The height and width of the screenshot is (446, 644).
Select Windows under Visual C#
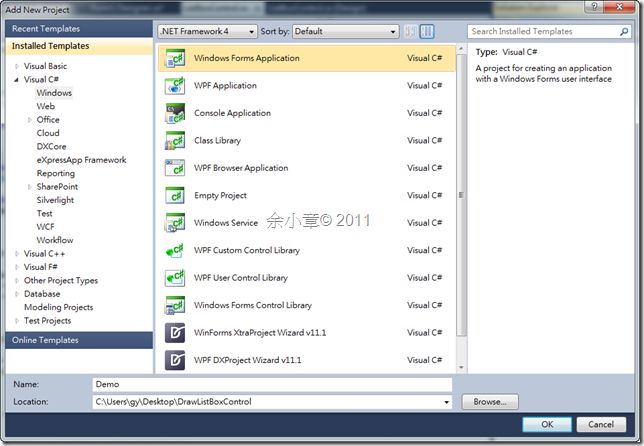pyautogui.click(x=54, y=93)
